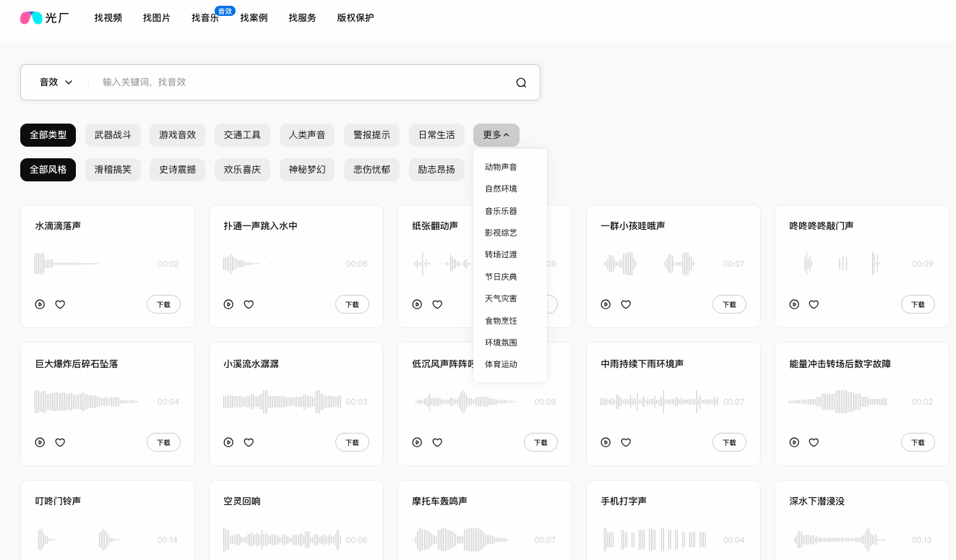Select the 全部类型 filter chip

pos(48,135)
